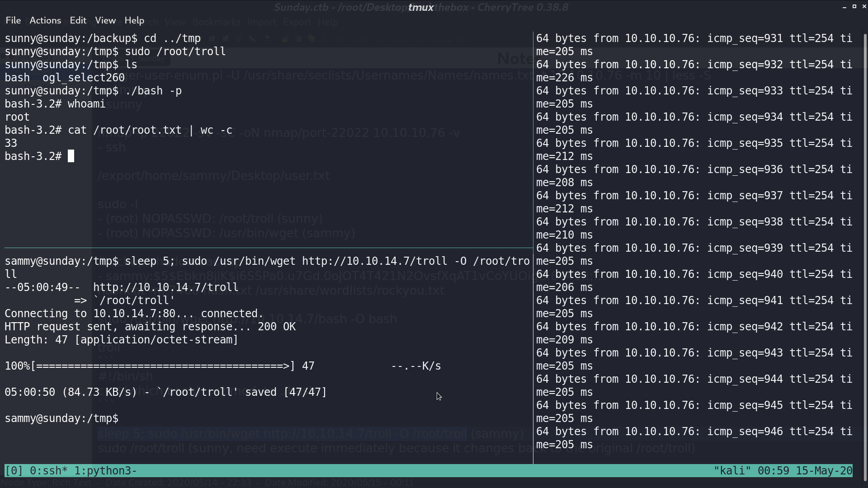Image resolution: width=868 pixels, height=488 pixels.
Task: Click the '=> `/root/troll'' destination line
Action: pos(125,300)
